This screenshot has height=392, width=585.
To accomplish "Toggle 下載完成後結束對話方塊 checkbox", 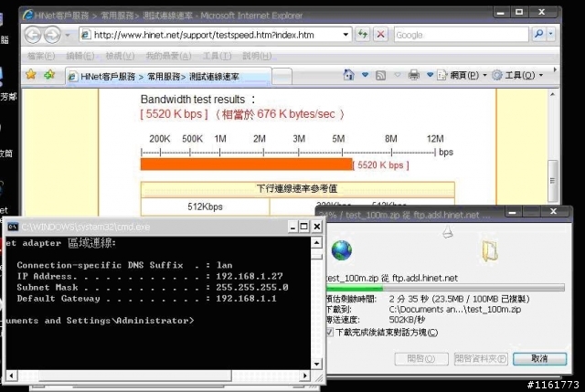I will tap(330, 332).
